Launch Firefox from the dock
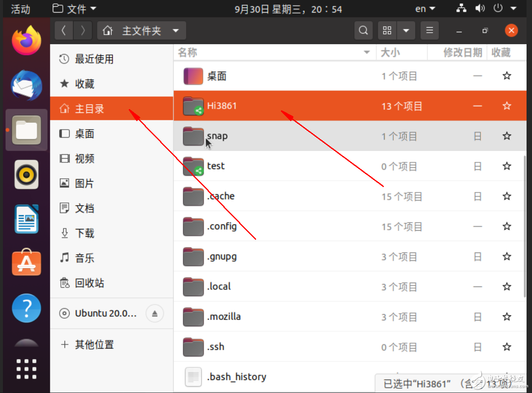Viewport: 532px width, 393px height. 26,41
